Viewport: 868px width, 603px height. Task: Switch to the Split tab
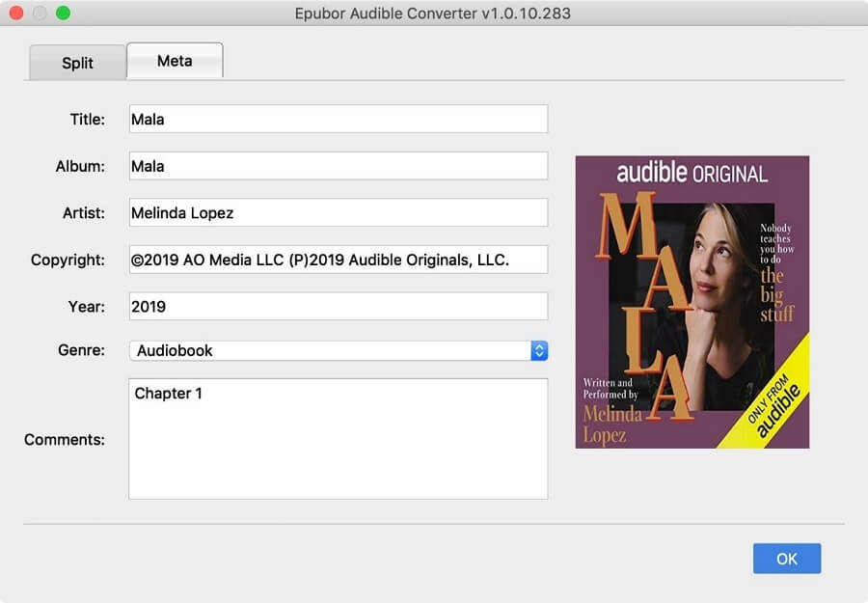(76, 63)
